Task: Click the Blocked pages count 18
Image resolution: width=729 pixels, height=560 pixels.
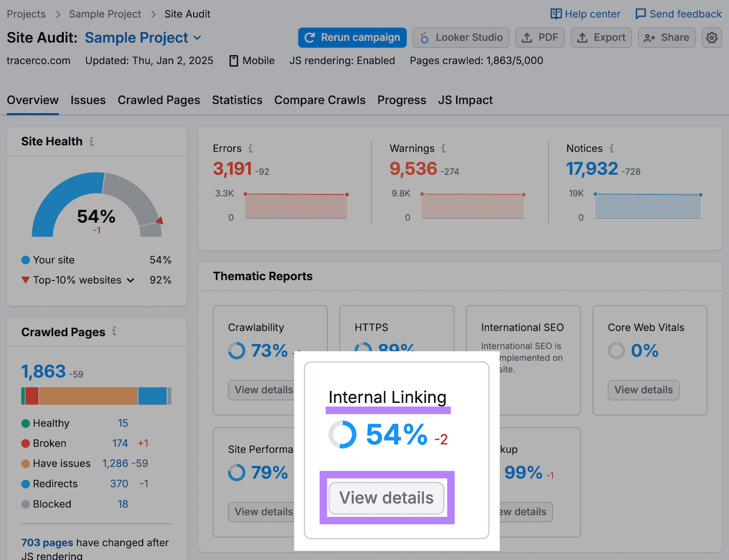Action: click(x=123, y=504)
